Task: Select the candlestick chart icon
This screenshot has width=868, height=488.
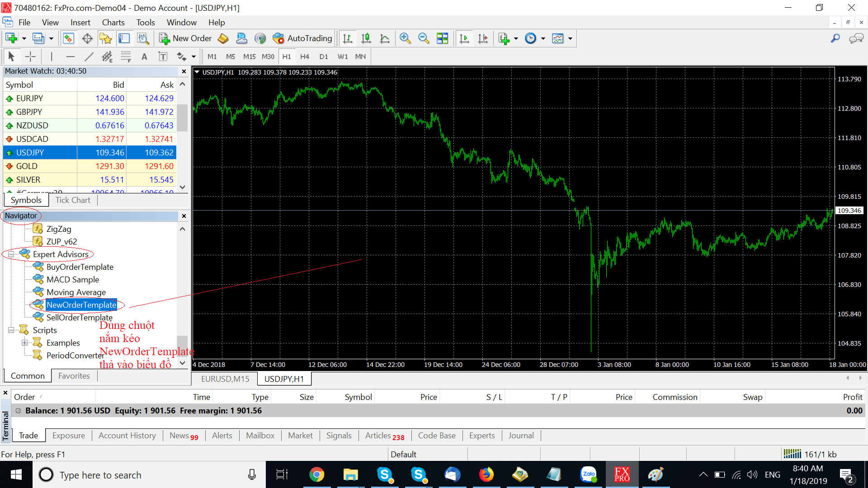Action: [x=366, y=38]
